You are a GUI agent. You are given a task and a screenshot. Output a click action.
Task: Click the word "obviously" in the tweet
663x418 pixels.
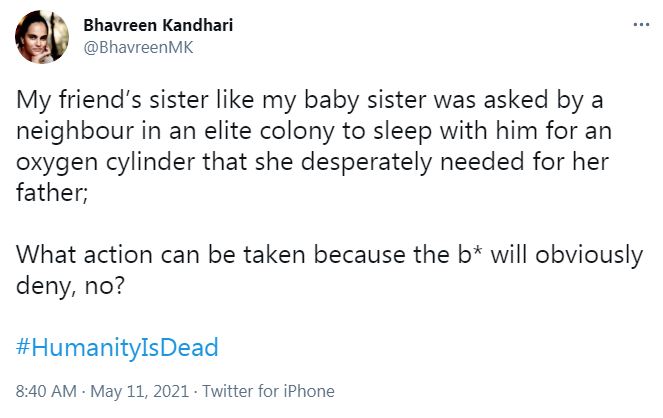(589, 256)
